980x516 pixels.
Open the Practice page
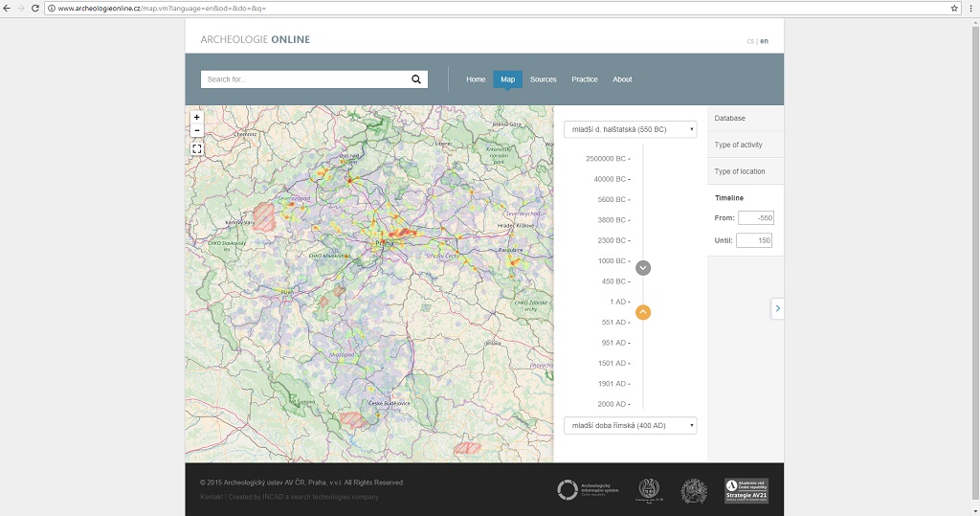point(585,79)
